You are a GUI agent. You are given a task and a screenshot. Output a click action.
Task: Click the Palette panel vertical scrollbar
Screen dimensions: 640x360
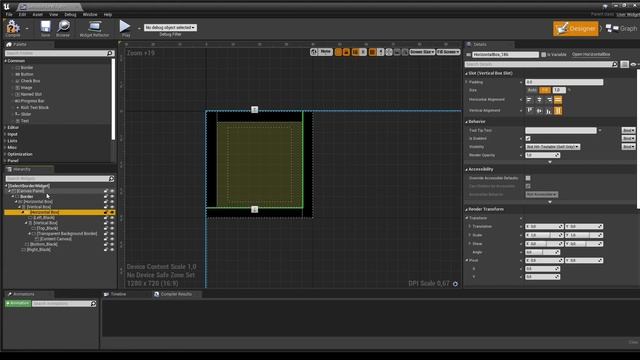click(x=113, y=99)
